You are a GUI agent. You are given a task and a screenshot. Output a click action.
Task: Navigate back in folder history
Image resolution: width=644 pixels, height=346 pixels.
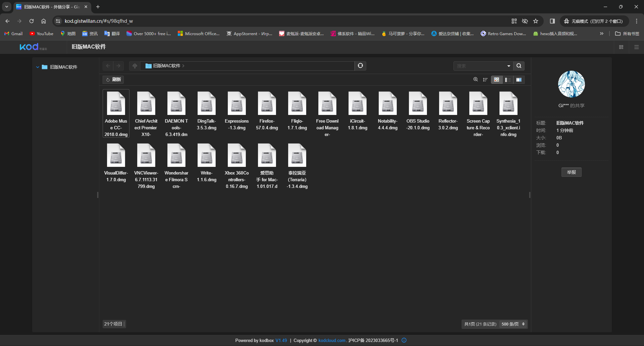click(108, 66)
